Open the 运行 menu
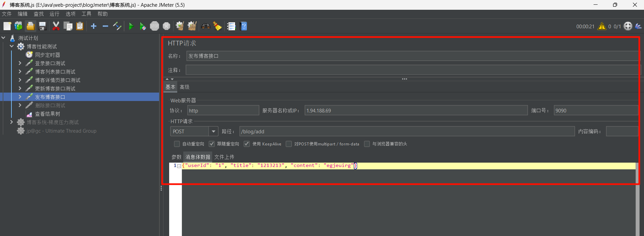644x236 pixels. 54,14
